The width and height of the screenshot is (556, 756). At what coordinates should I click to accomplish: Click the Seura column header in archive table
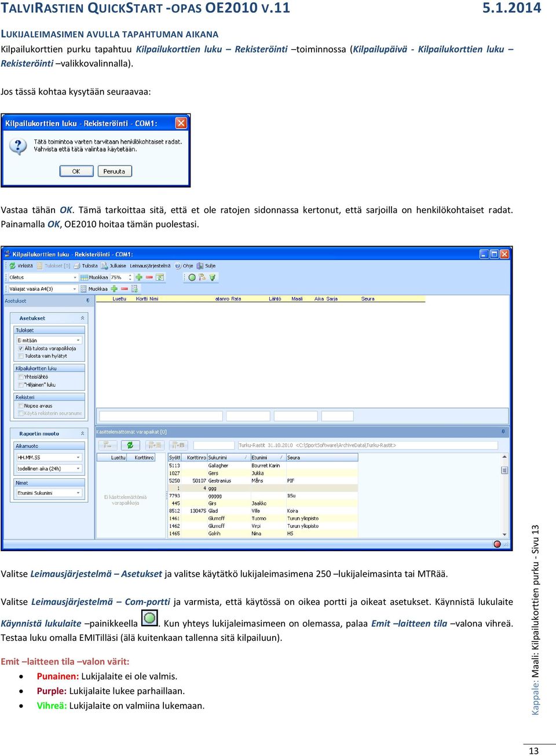click(x=321, y=457)
